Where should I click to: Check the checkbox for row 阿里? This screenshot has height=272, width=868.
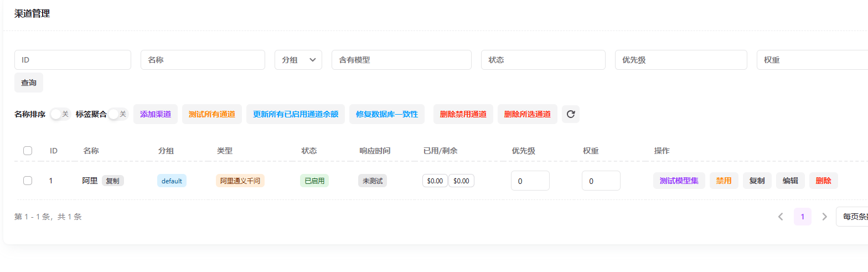[x=28, y=181]
